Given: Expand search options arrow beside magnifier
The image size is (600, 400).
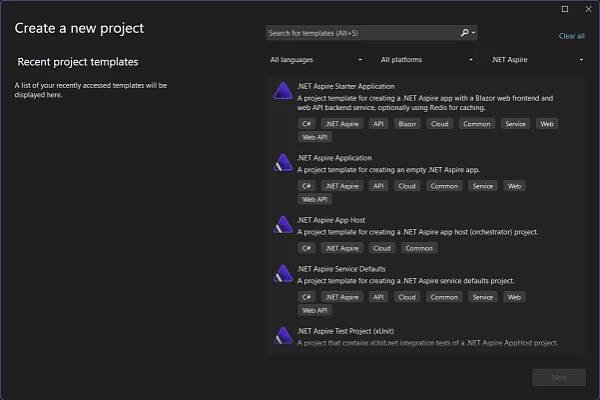Looking at the screenshot, I should (x=473, y=33).
